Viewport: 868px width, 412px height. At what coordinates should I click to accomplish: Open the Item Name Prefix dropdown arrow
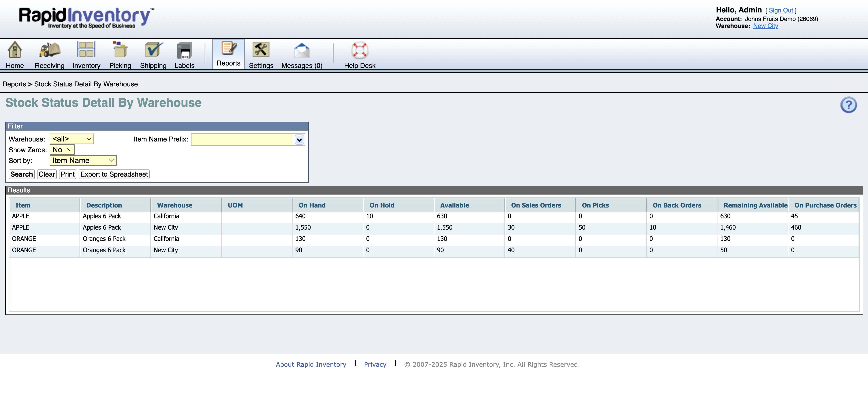pyautogui.click(x=299, y=140)
